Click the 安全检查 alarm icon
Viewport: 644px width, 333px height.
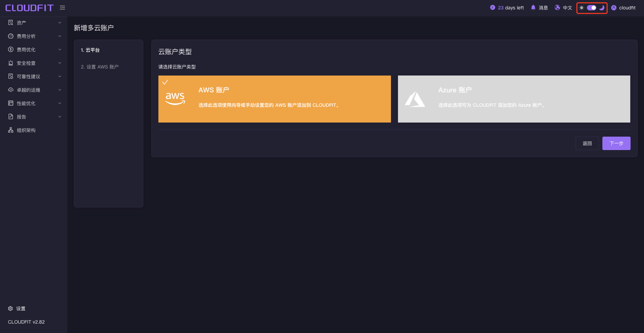click(11, 63)
